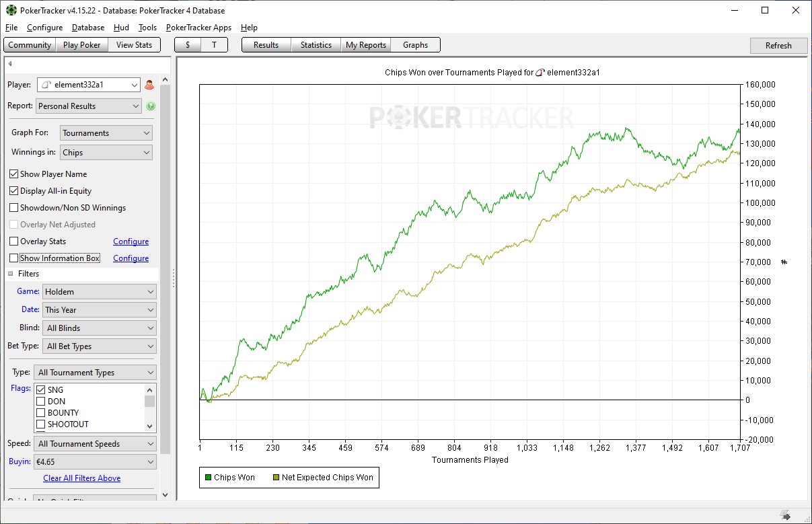Switch to the Results tab
Screen dimensions: 812x524
(x=266, y=45)
